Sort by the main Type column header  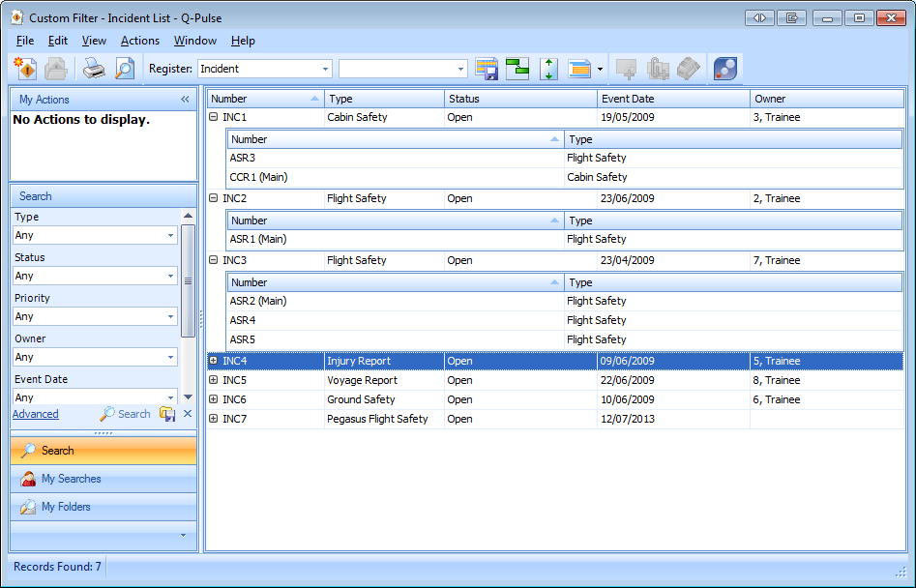point(384,99)
